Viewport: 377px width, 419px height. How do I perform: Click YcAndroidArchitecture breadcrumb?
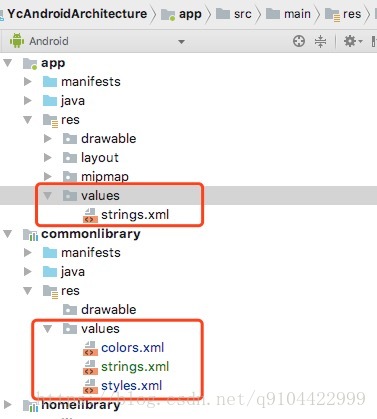point(77,14)
